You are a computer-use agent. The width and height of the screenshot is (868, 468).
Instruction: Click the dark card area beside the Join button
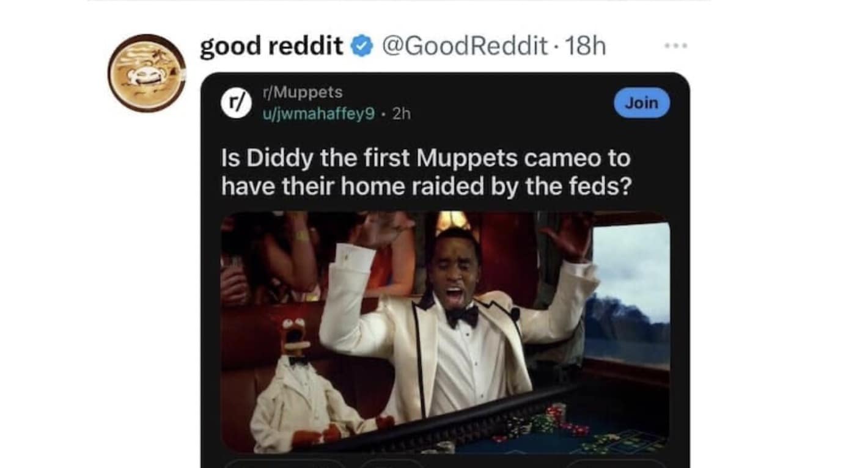(x=507, y=103)
